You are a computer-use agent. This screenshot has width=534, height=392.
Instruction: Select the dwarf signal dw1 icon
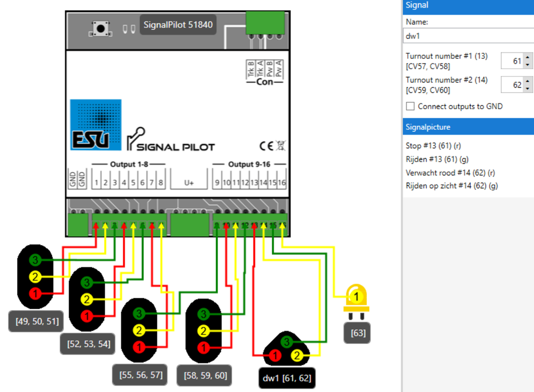click(x=287, y=349)
